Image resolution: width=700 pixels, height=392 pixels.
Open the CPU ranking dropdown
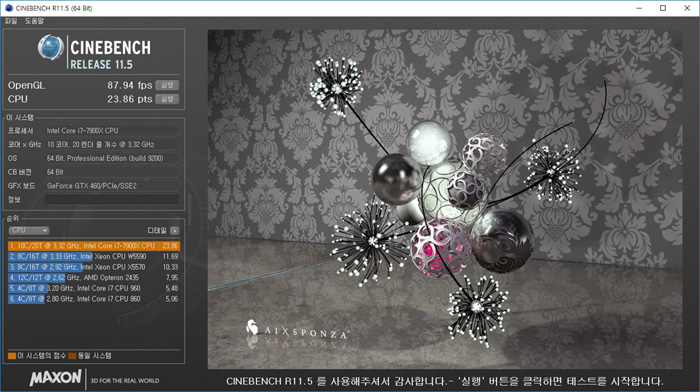point(29,230)
